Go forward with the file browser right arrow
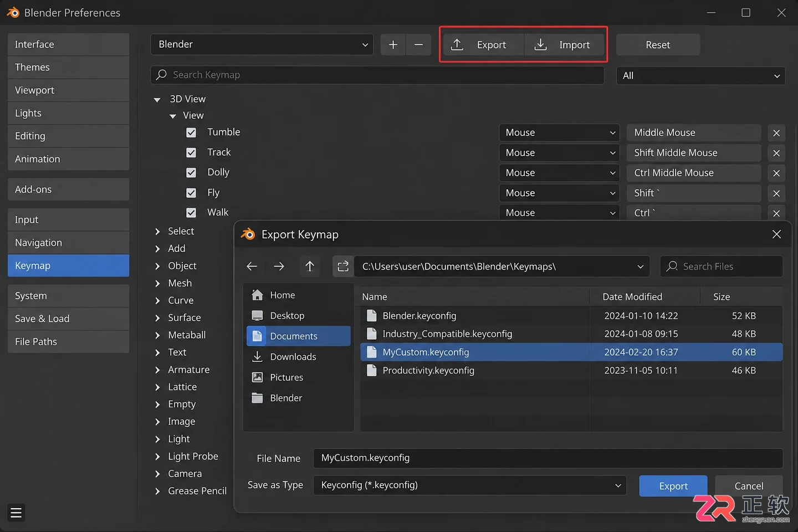 tap(279, 267)
